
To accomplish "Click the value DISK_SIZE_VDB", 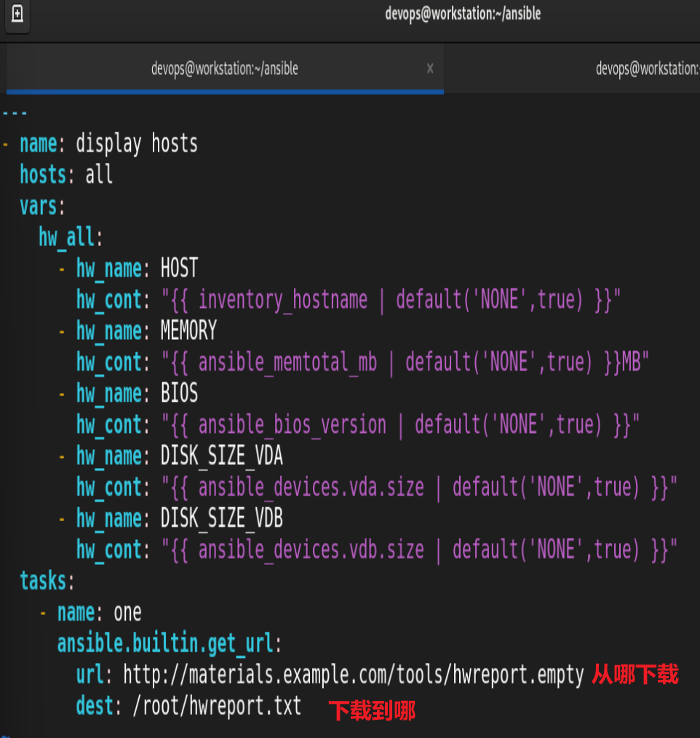I will (x=222, y=519).
